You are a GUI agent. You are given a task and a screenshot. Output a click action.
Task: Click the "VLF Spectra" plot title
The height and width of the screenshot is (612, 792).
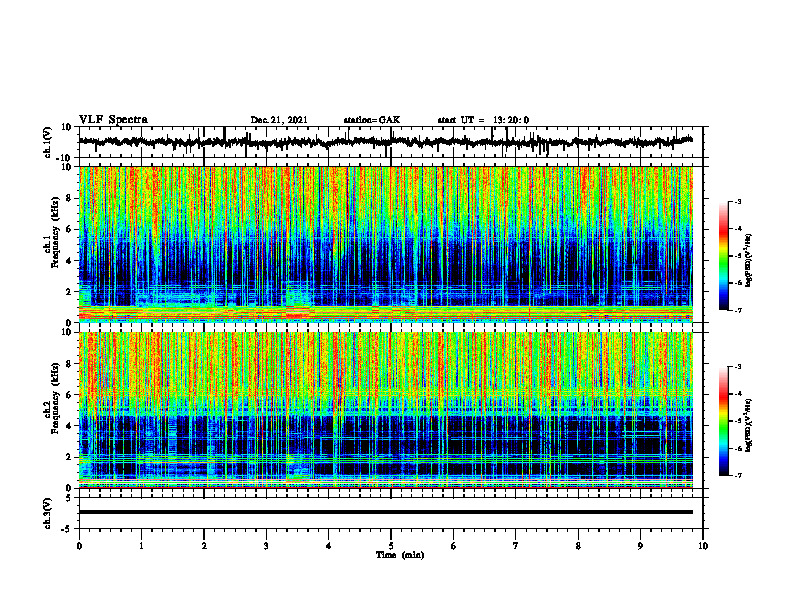[x=113, y=120]
